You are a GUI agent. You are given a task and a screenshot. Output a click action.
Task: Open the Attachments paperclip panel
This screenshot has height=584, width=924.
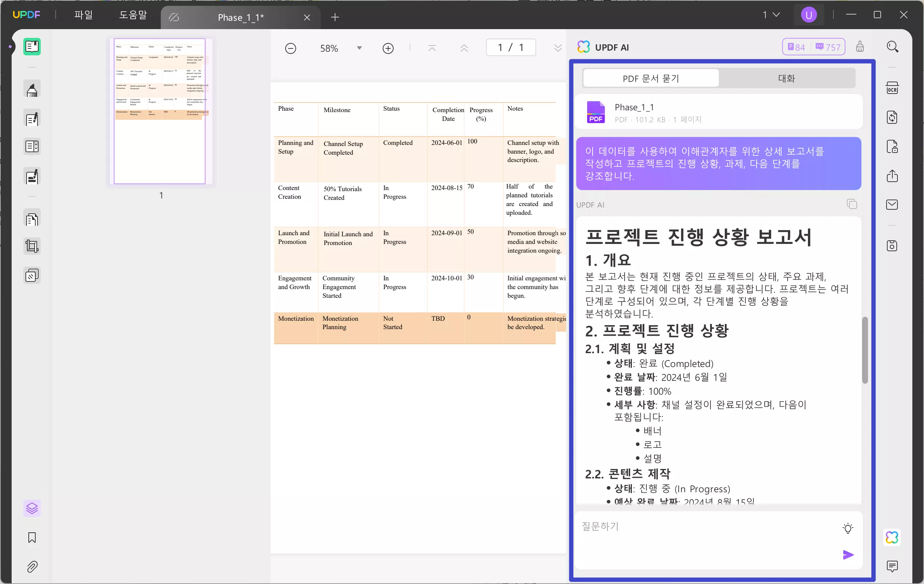pyautogui.click(x=32, y=567)
